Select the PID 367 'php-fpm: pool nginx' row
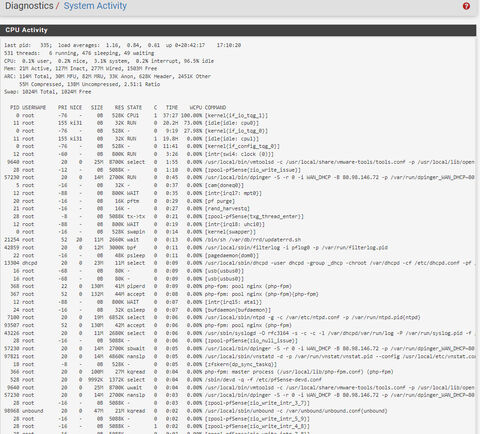This screenshot has height=434, width=480. pyautogui.click(x=163, y=294)
